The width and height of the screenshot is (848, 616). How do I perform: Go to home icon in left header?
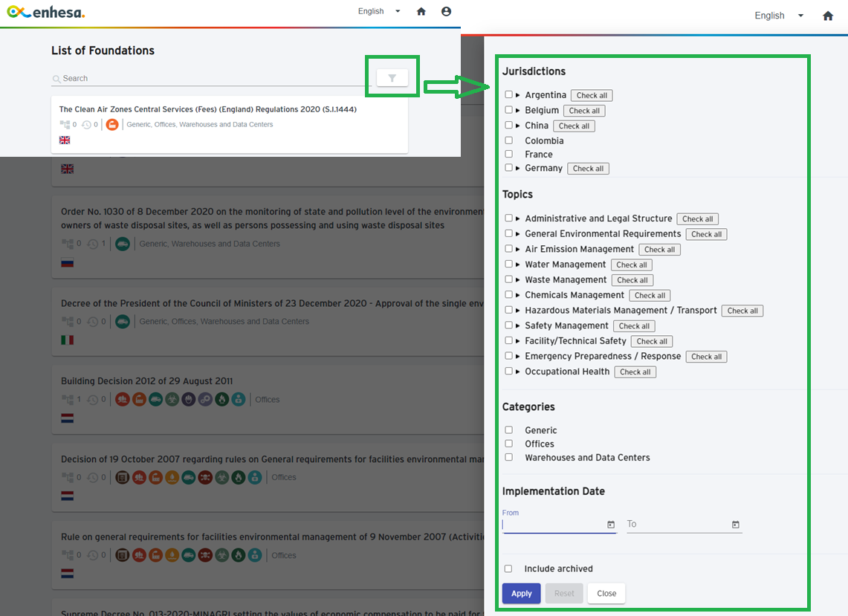coord(421,11)
